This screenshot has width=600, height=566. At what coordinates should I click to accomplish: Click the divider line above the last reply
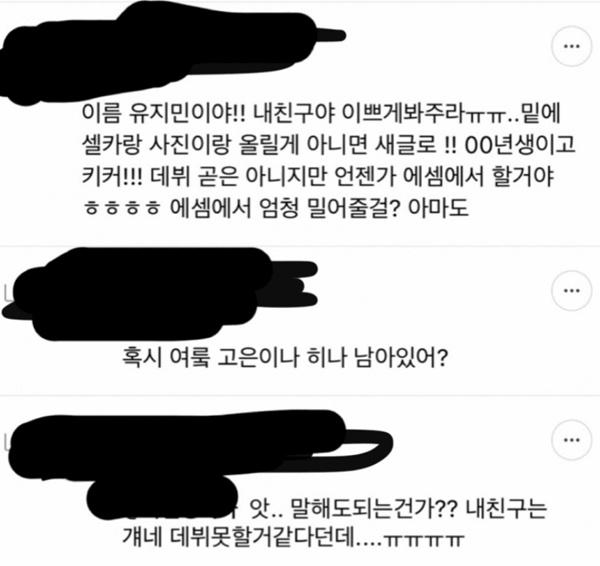point(300,395)
